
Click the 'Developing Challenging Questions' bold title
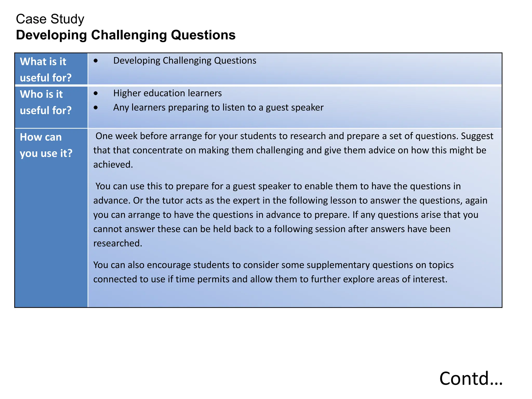[x=125, y=35]
